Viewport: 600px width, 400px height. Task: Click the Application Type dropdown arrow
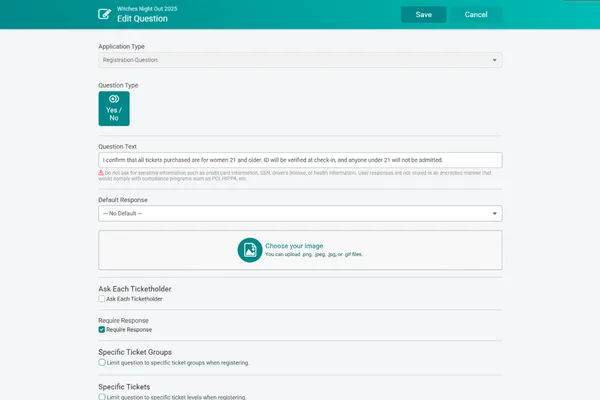click(495, 60)
